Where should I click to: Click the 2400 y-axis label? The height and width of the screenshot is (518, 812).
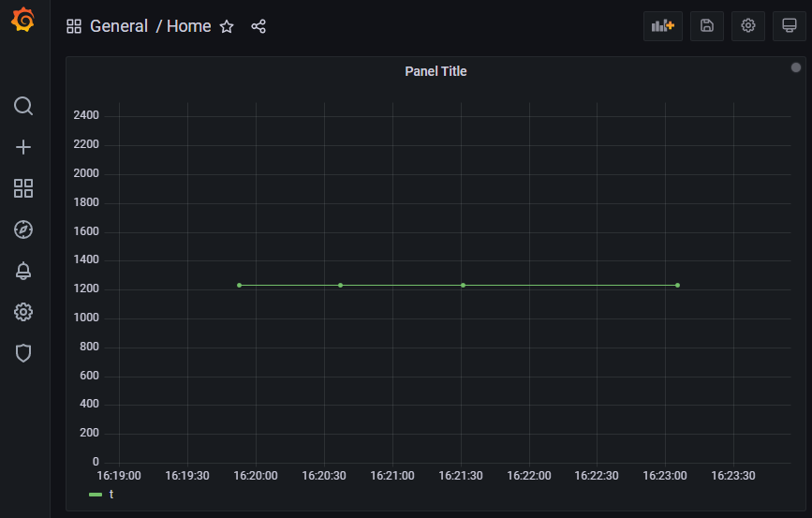86,115
